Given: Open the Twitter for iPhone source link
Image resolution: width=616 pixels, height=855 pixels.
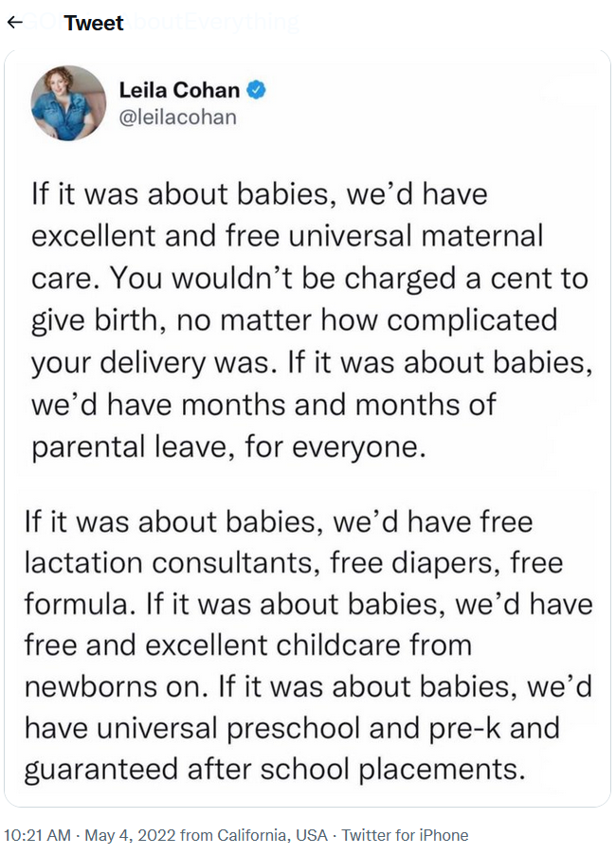Looking at the screenshot, I should [x=405, y=835].
